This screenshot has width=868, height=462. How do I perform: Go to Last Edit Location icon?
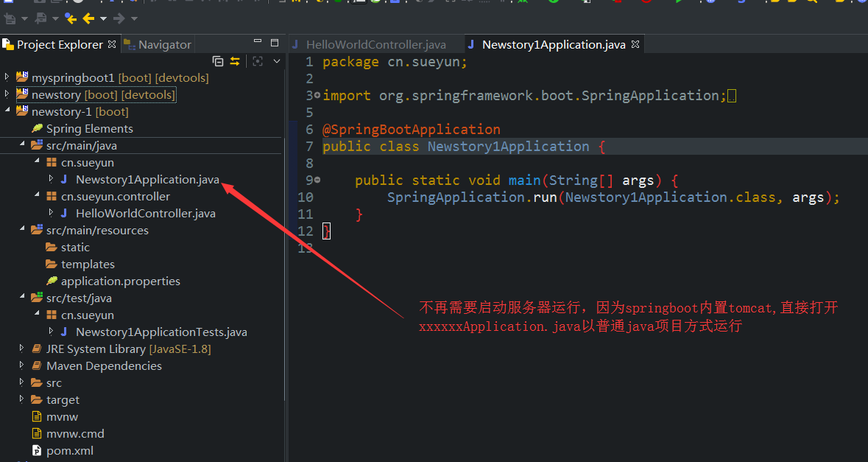[x=70, y=19]
